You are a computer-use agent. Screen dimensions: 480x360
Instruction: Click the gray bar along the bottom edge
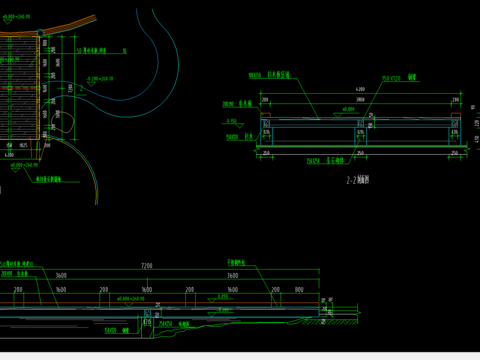(x=240, y=356)
